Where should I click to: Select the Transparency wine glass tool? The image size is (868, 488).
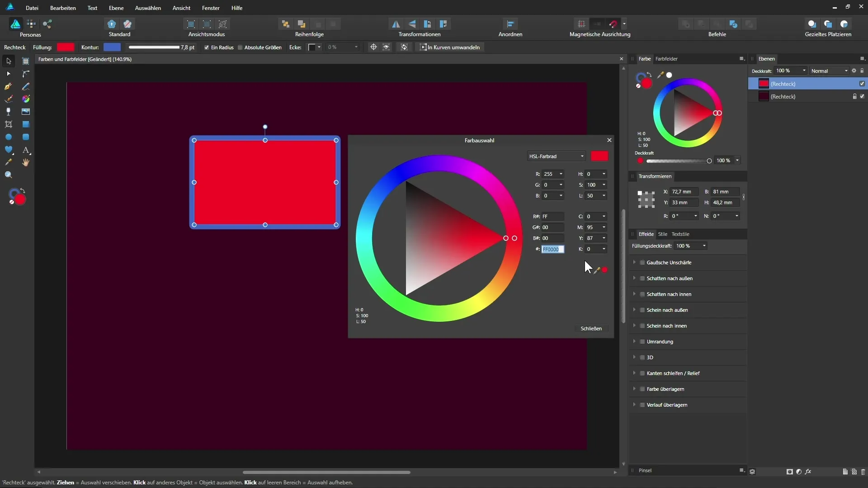(x=9, y=112)
